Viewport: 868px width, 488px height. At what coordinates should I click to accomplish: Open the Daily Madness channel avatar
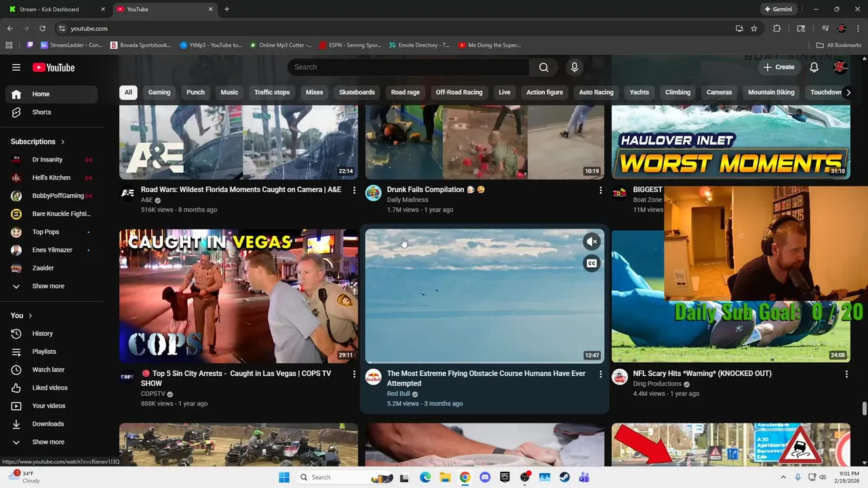tap(374, 193)
